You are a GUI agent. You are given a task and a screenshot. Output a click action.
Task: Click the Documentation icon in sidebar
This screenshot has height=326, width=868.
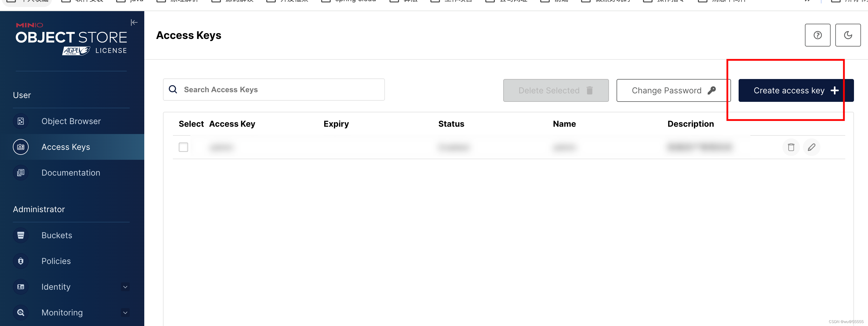tap(20, 172)
